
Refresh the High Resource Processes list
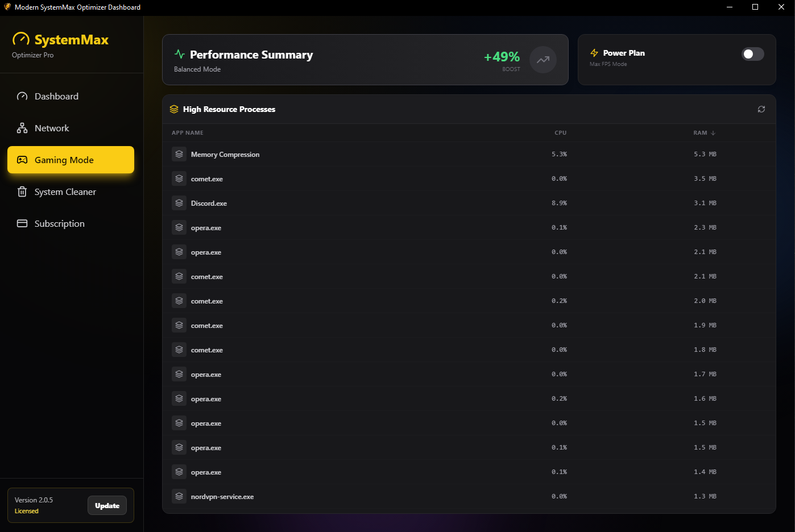[x=761, y=109]
